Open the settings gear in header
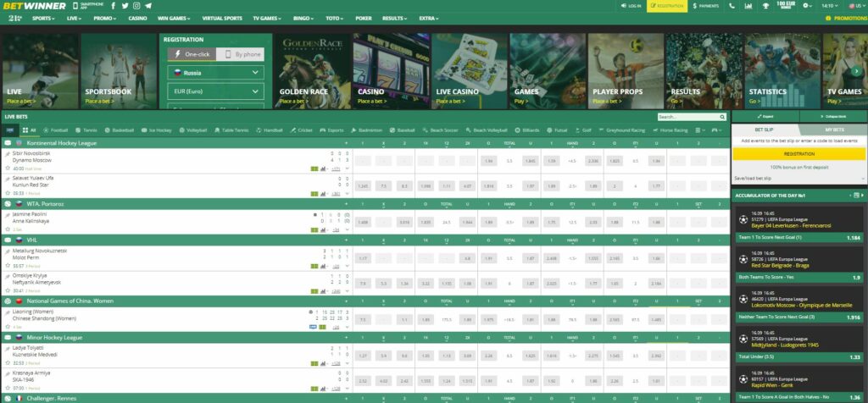The height and width of the screenshot is (403, 868). click(807, 6)
